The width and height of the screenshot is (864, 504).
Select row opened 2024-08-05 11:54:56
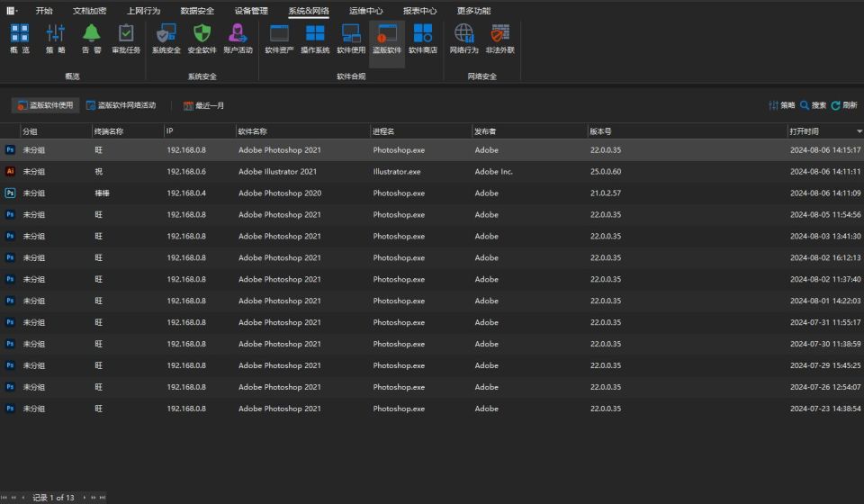(432, 215)
